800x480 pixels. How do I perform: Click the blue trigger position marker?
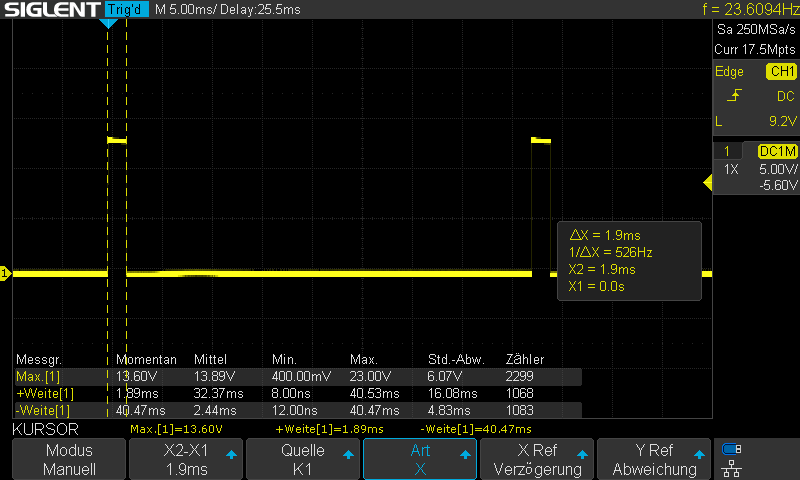click(x=108, y=23)
